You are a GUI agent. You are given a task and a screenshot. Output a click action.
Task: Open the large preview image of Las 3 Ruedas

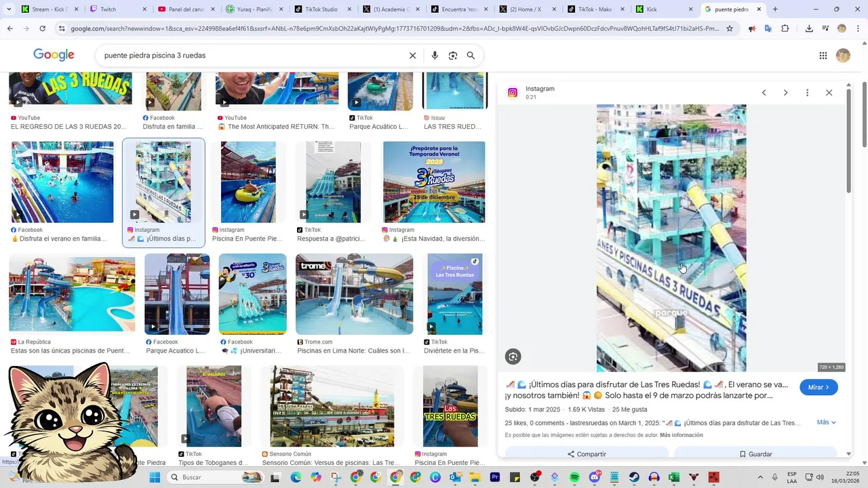pyautogui.click(x=671, y=238)
